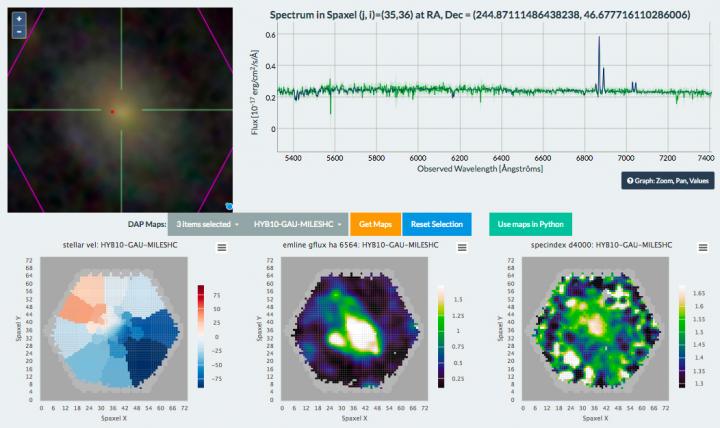Zoom out of the galaxy image
Screen dimensions: 720x428
19,31
